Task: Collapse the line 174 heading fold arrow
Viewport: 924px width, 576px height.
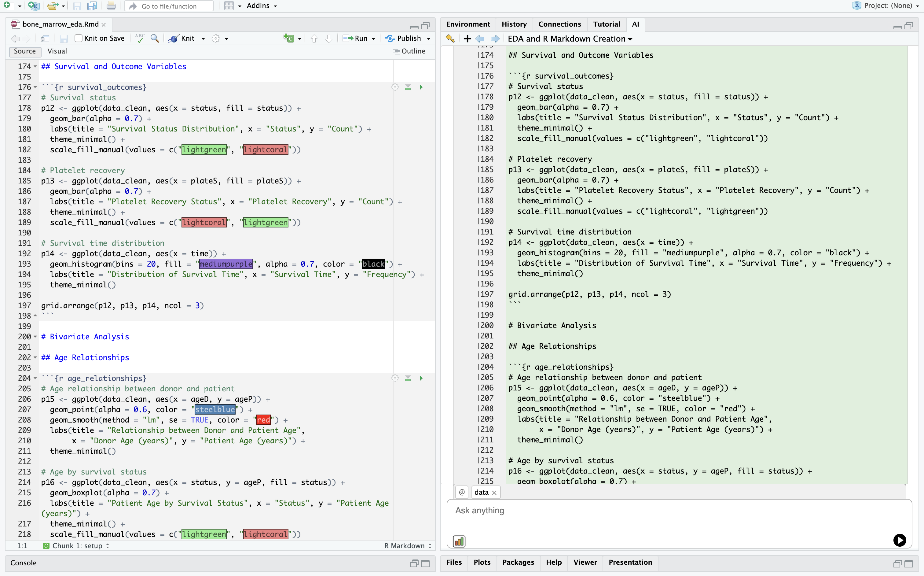Action: pyautogui.click(x=35, y=66)
